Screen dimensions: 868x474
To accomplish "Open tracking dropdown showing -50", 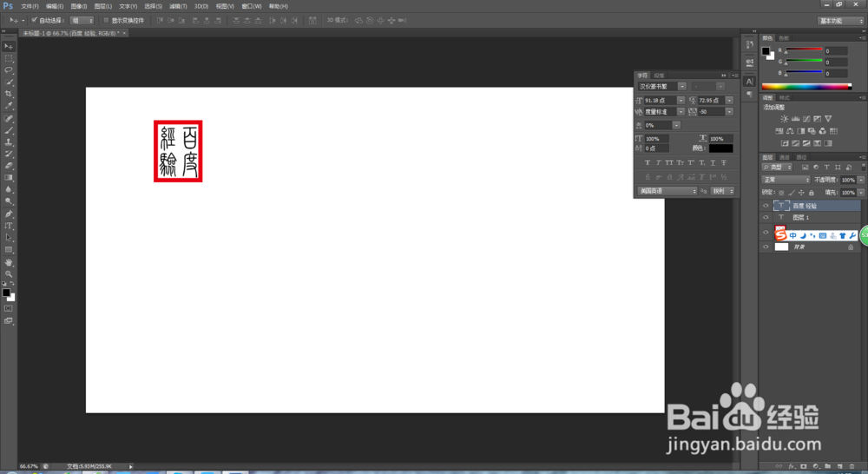I will 730,112.
